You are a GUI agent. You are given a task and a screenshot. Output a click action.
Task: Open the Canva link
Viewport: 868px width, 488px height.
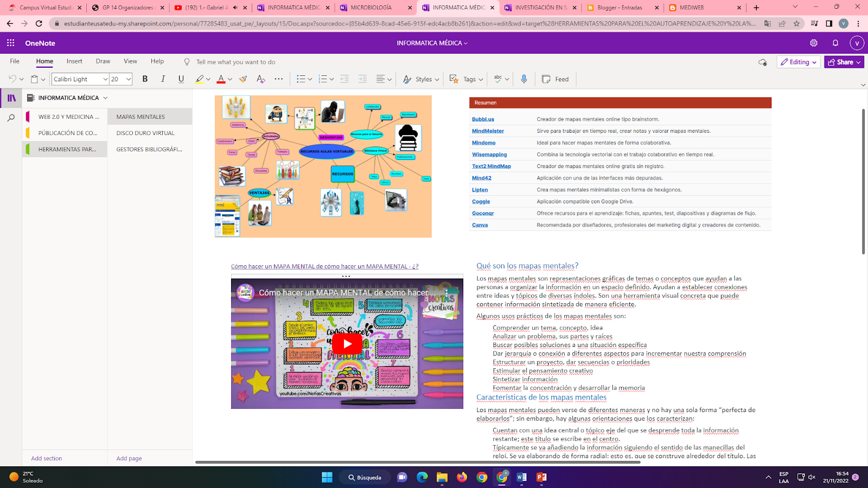point(480,225)
